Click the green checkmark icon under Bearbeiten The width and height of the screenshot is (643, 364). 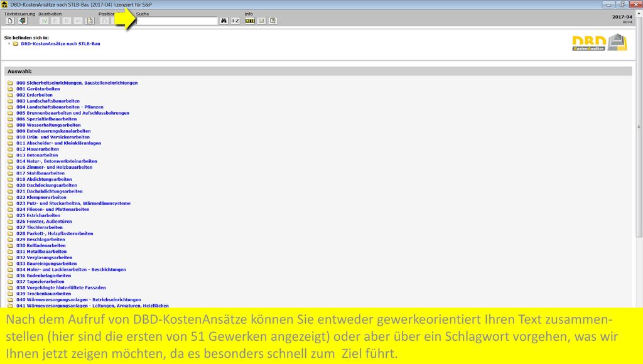coord(44,21)
